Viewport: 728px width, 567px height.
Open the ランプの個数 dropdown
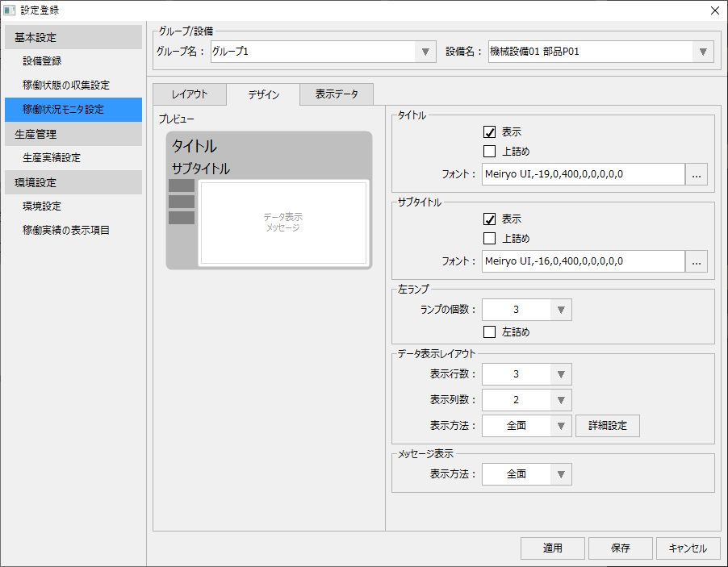click(x=562, y=309)
